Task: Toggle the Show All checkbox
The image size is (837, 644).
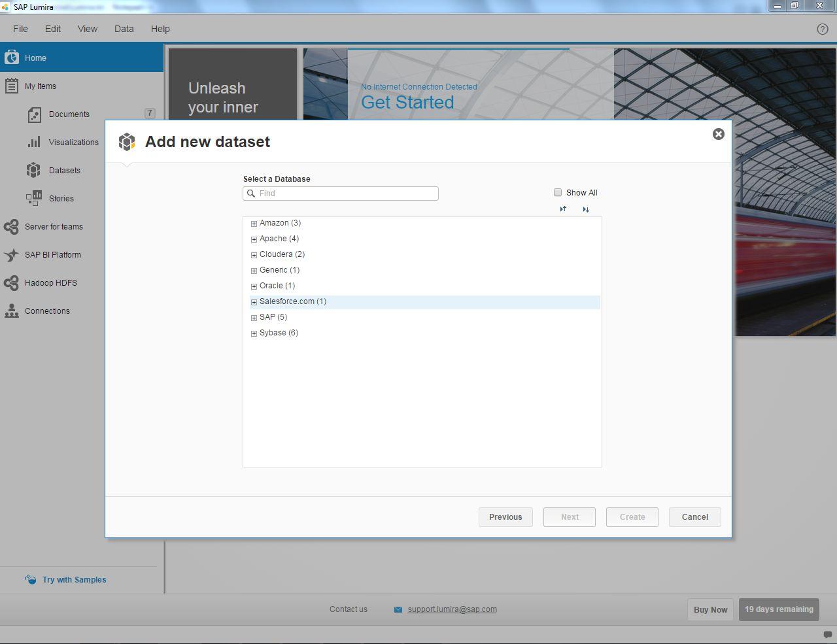Action: pyautogui.click(x=558, y=192)
